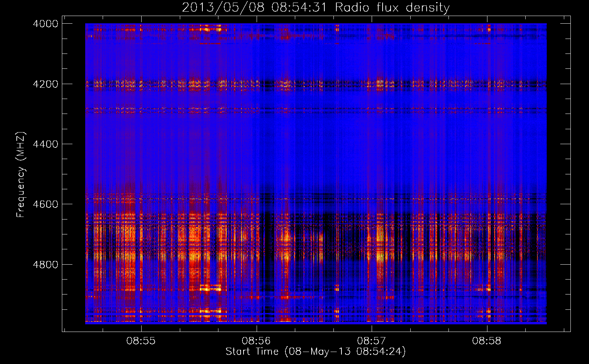The width and height of the screenshot is (589, 364).
Task: Select the 4400 frequency tick label
Action: pyautogui.click(x=46, y=144)
